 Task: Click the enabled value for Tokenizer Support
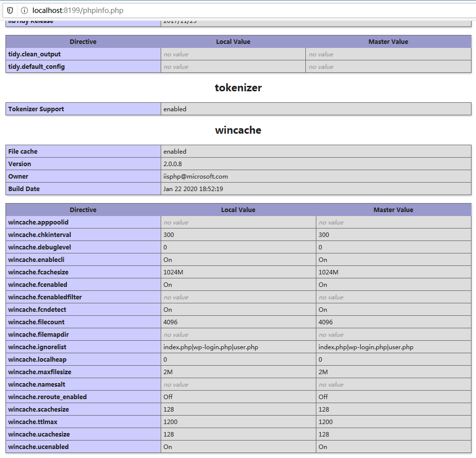(x=175, y=109)
